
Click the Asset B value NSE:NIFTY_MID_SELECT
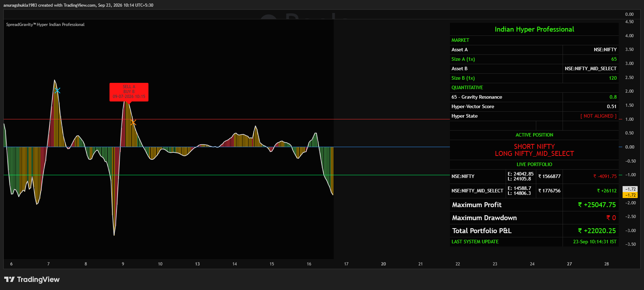590,69
